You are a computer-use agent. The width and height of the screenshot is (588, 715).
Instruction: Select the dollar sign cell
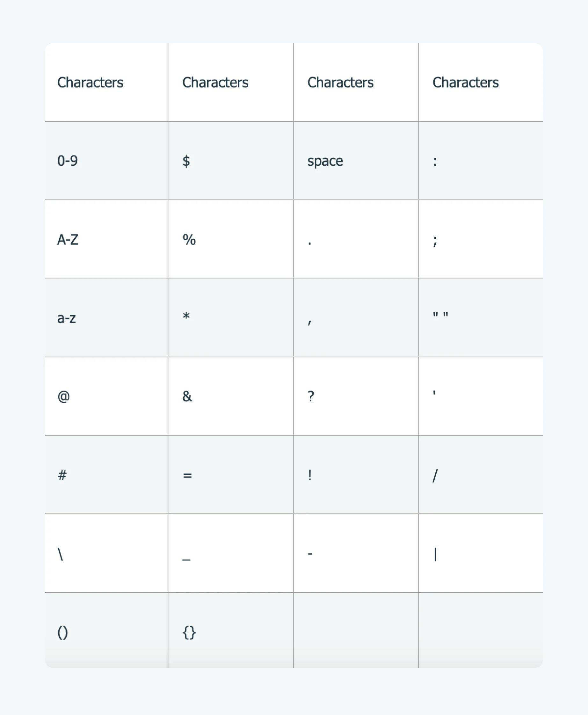(231, 161)
